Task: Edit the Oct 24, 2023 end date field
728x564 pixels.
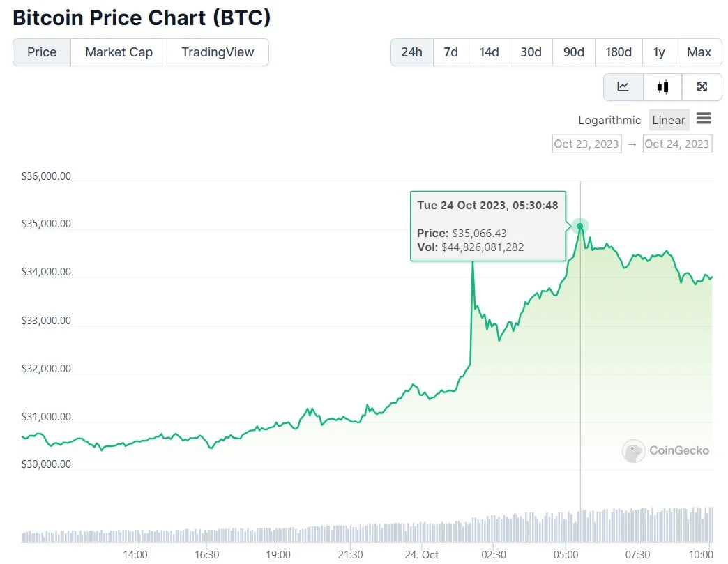Action: (x=677, y=144)
